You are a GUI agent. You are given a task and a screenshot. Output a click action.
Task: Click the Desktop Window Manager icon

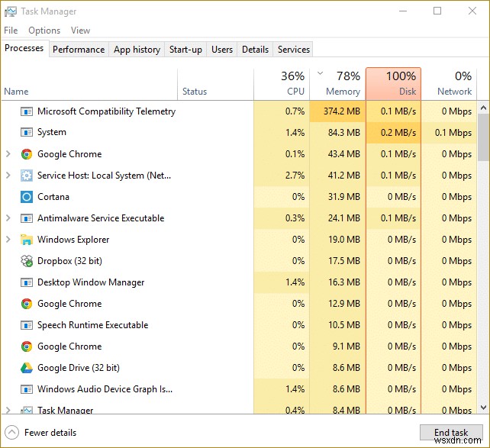coord(27,282)
